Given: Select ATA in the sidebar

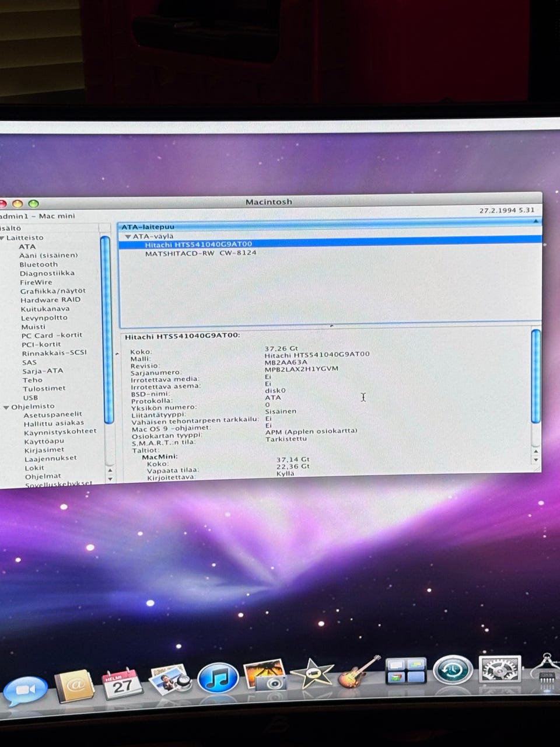Looking at the screenshot, I should pos(27,247).
